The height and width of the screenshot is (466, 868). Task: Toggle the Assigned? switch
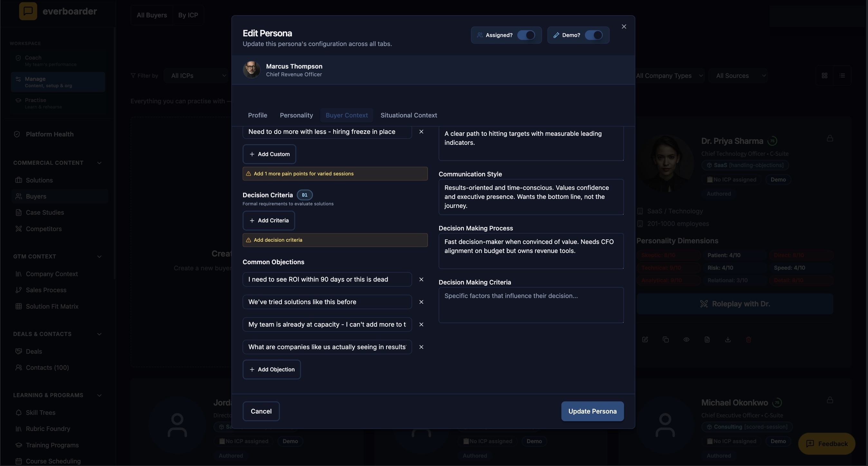[x=526, y=35]
